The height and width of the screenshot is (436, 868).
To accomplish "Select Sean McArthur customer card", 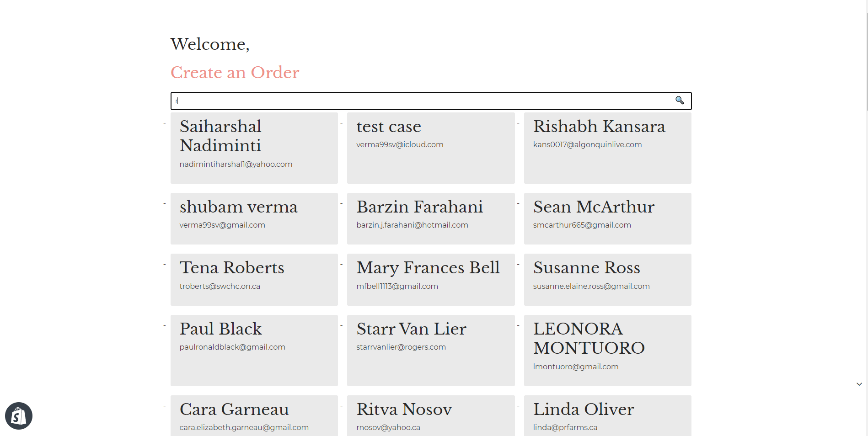I will [x=607, y=218].
